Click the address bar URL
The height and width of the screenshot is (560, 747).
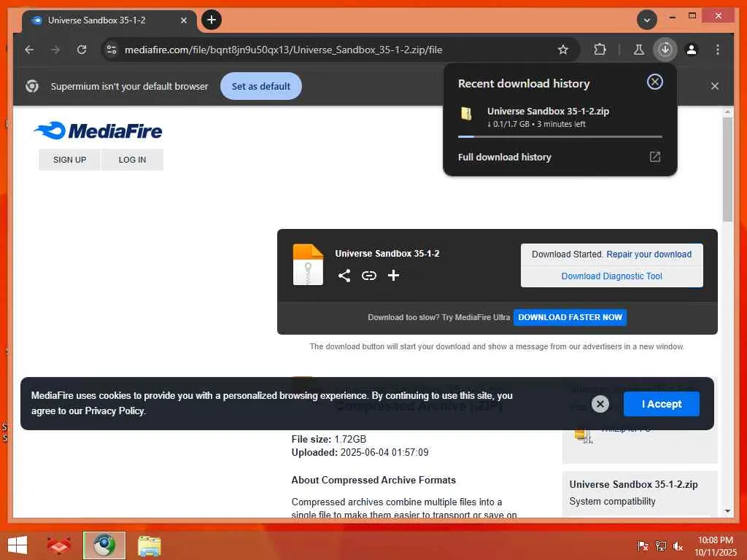pyautogui.click(x=284, y=50)
